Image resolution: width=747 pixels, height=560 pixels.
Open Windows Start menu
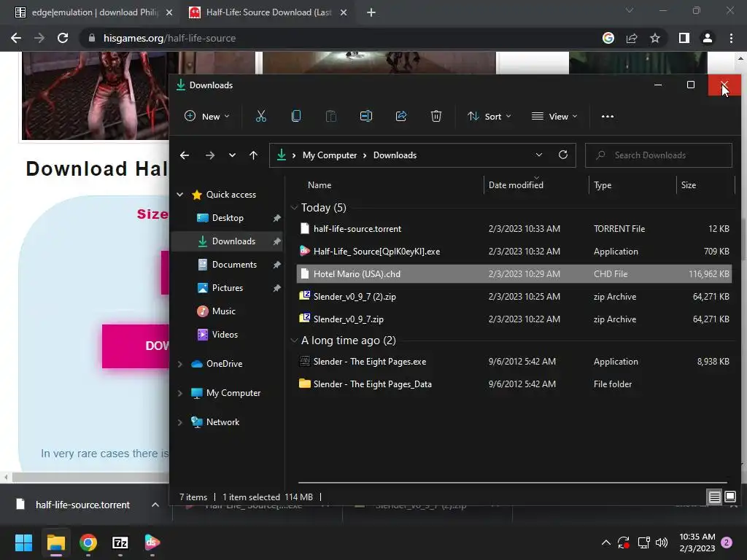point(23,542)
